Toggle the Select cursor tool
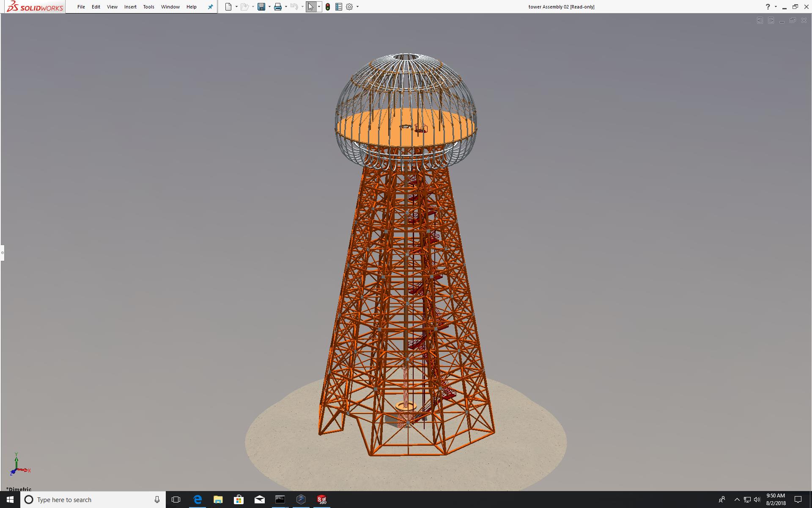 coord(311,7)
